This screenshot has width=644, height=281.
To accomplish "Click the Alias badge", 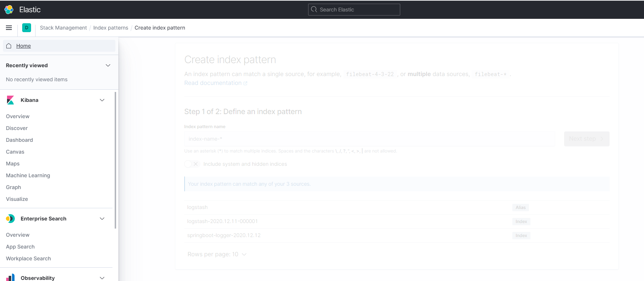I will click(520, 208).
